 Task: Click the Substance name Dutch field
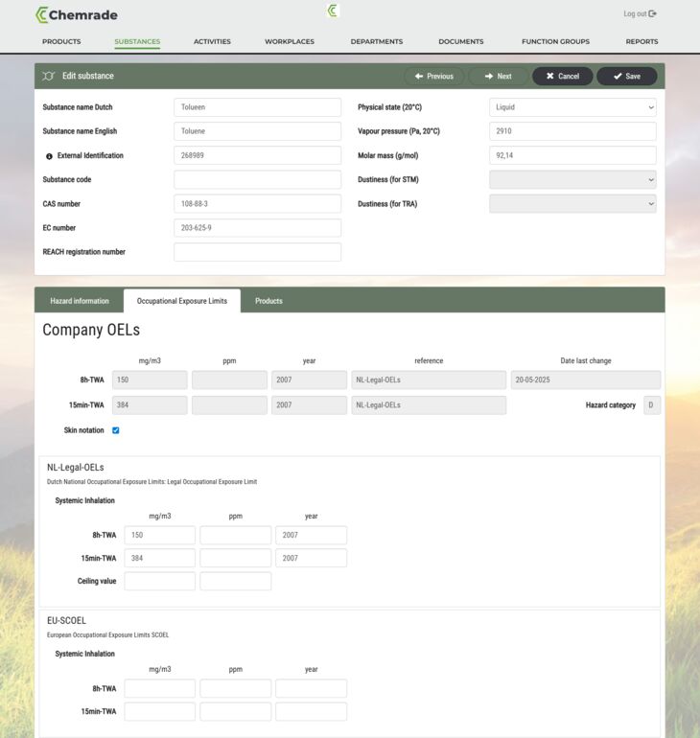258,107
